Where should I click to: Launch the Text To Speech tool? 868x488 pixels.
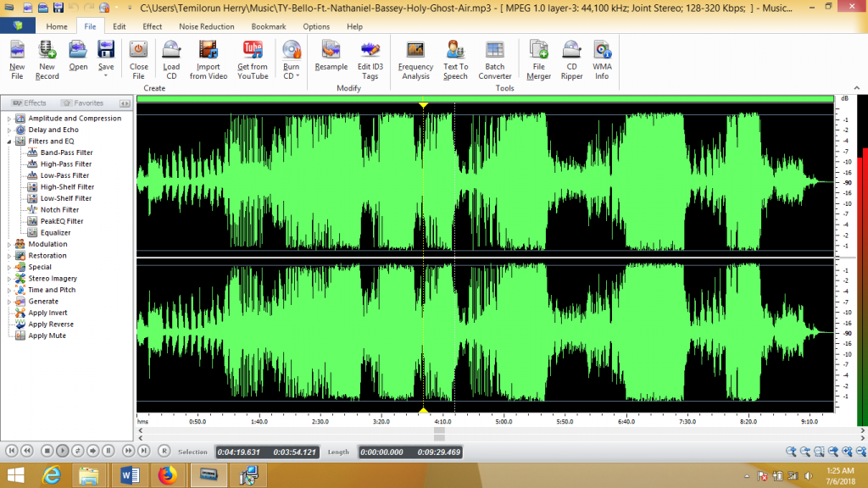coord(454,59)
